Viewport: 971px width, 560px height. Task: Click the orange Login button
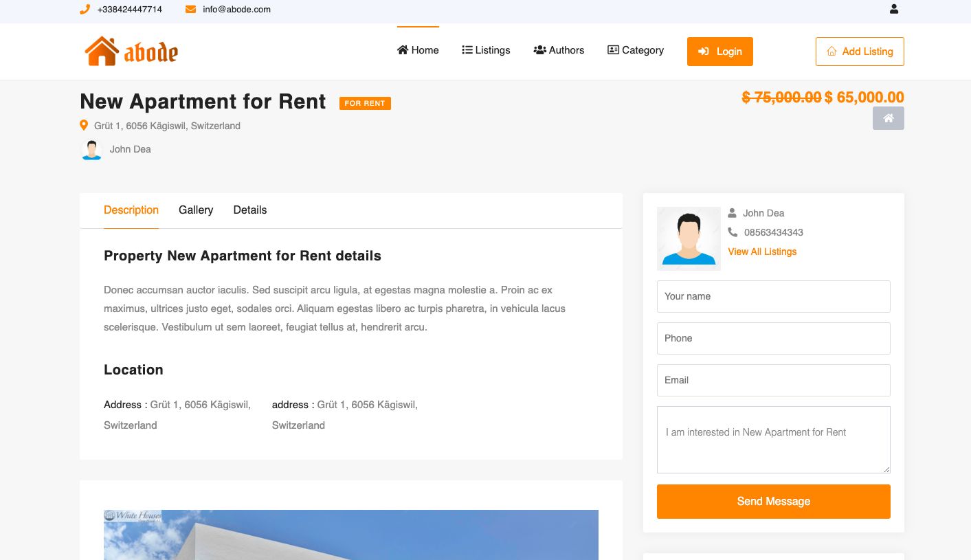tap(719, 52)
